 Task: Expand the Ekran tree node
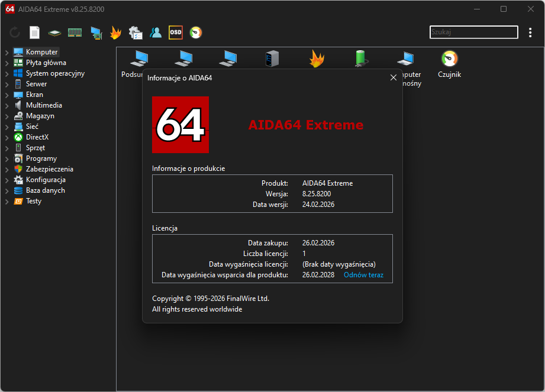7,95
